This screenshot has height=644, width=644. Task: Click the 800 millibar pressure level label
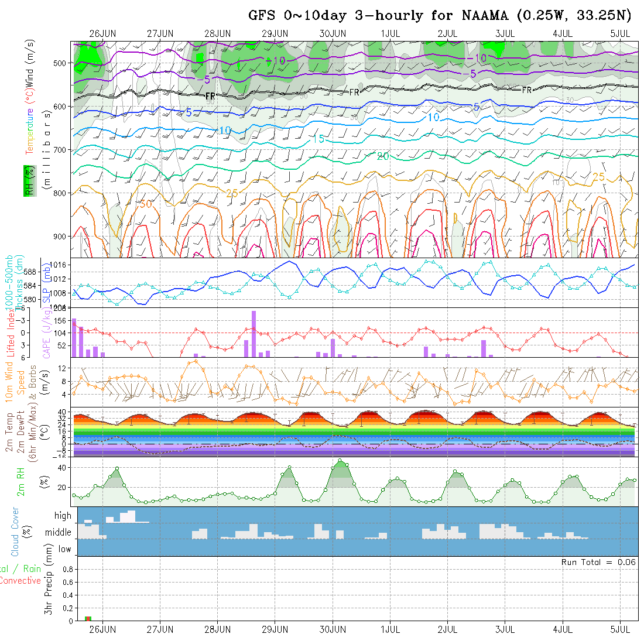pyautogui.click(x=60, y=193)
